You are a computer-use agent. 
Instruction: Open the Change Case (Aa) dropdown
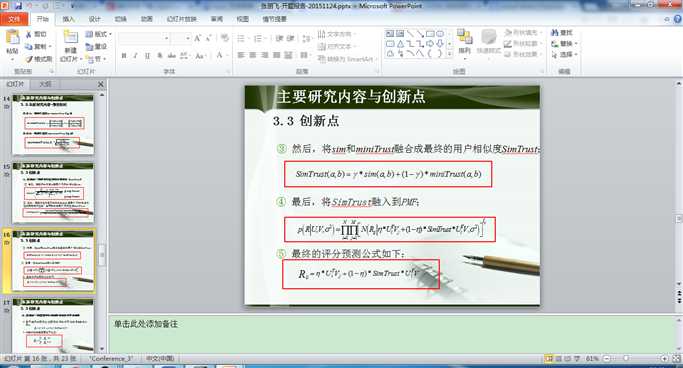point(200,55)
